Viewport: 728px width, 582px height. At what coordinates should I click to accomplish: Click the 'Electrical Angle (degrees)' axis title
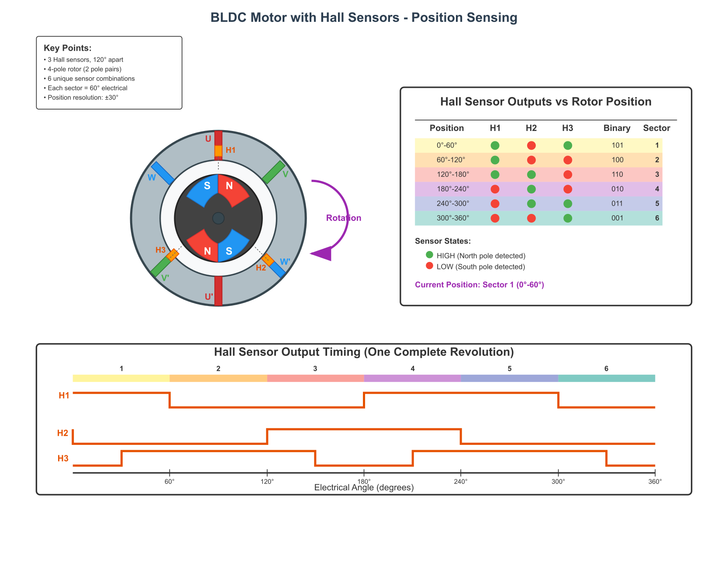coord(364,488)
